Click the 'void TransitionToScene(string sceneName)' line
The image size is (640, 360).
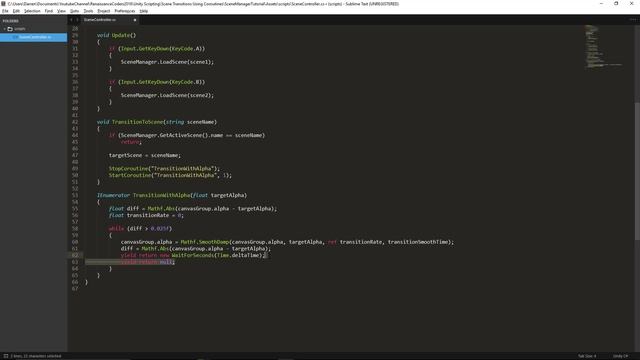point(157,122)
